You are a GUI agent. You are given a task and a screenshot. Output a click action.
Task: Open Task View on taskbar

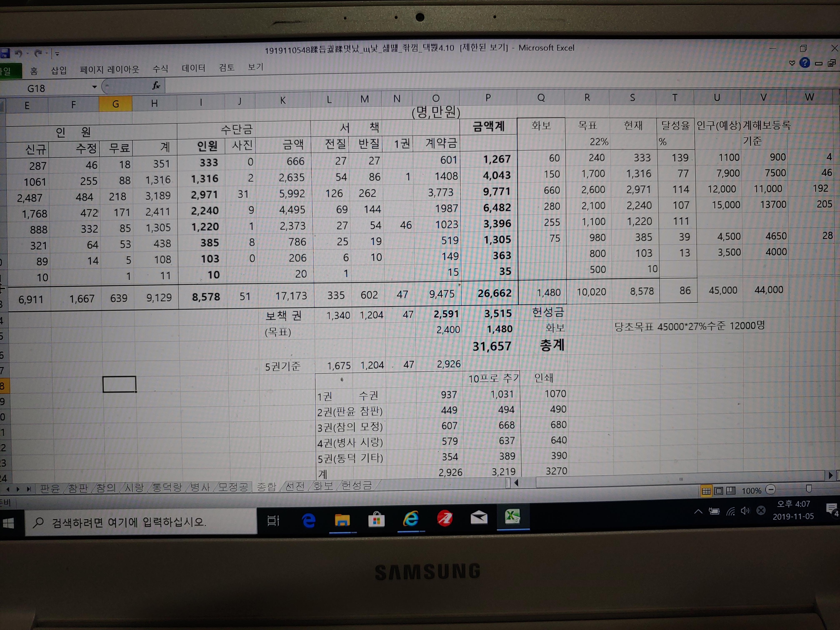coord(273,520)
